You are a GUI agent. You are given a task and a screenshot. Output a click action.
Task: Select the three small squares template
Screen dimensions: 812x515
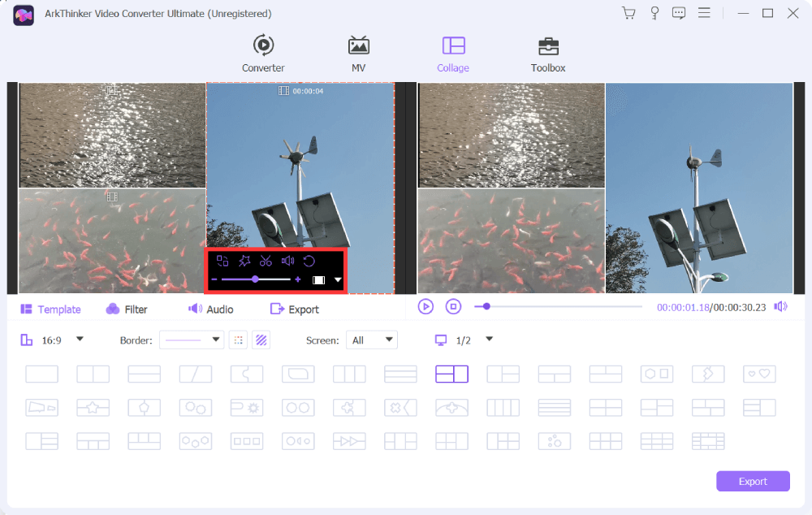point(247,441)
